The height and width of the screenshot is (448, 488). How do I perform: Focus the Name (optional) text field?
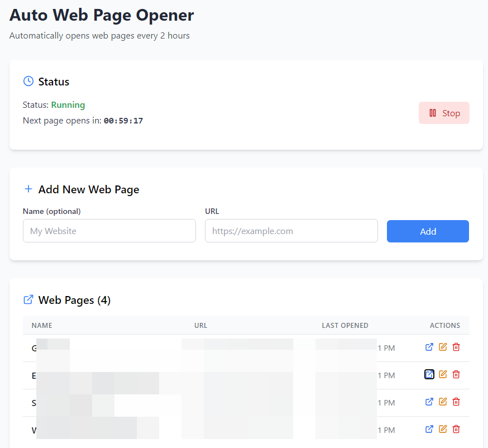pyautogui.click(x=109, y=231)
